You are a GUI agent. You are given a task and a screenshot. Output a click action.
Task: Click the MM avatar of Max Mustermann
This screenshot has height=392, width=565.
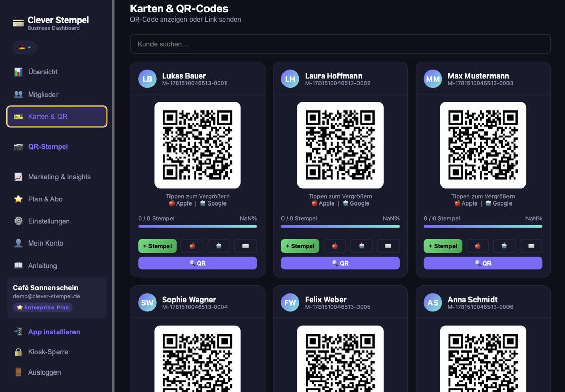(x=433, y=79)
